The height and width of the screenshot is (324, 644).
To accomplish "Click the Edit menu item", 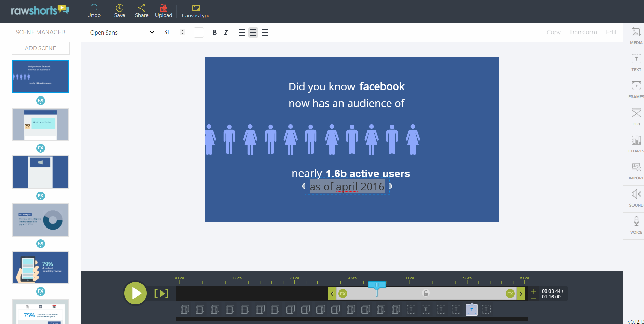I will (x=611, y=32).
